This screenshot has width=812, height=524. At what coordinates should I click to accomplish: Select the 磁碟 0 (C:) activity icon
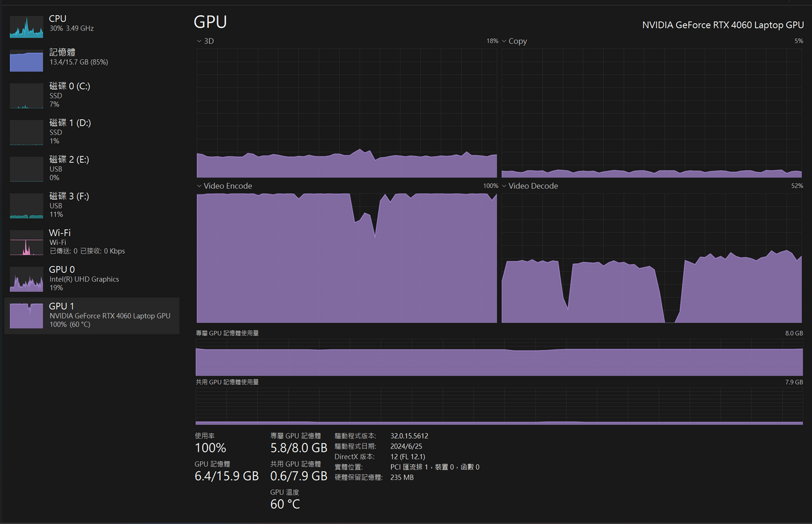point(26,95)
